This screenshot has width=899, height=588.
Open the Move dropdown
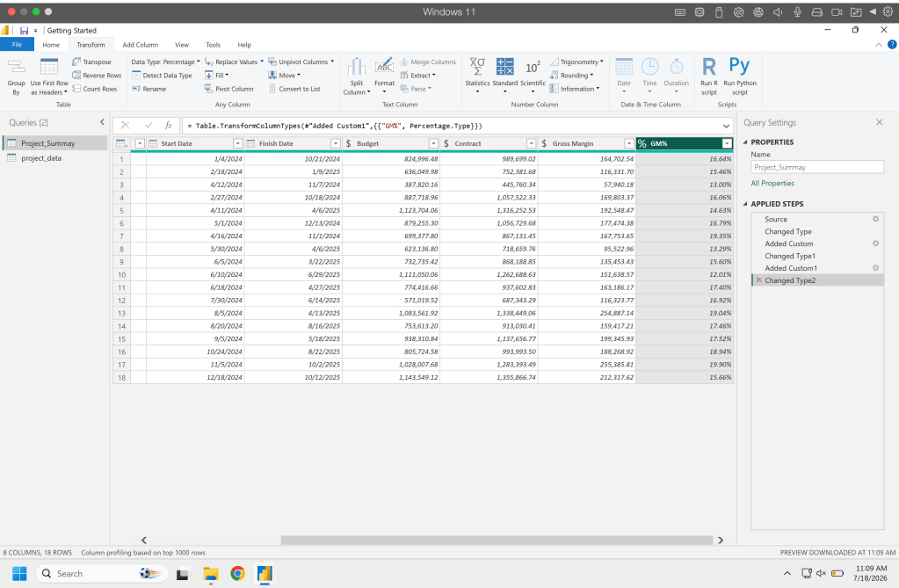(x=285, y=76)
